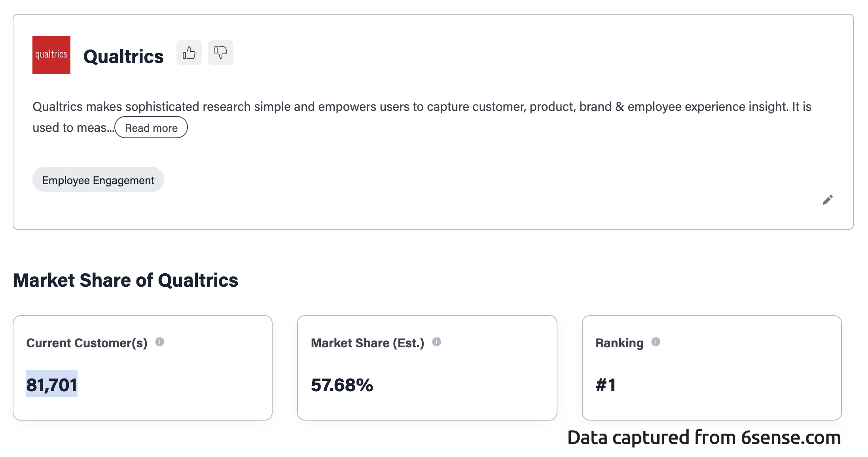The image size is (868, 457).
Task: Expand description with Read more
Action: point(151,128)
